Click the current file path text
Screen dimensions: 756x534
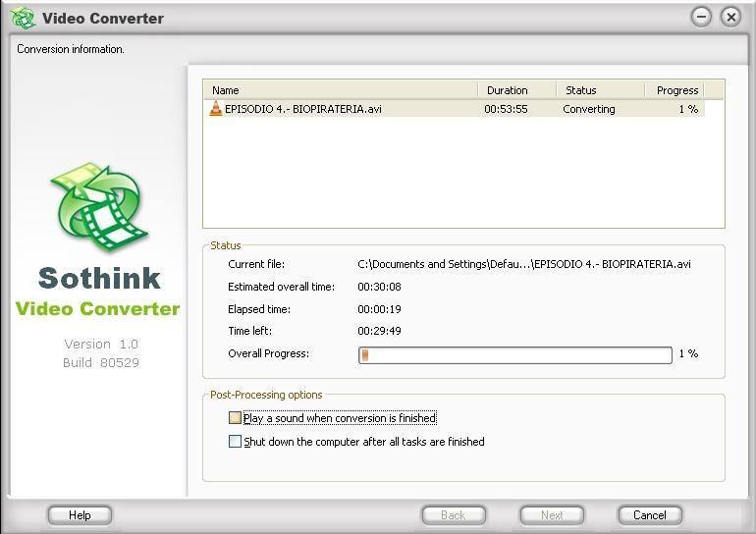pyautogui.click(x=524, y=264)
